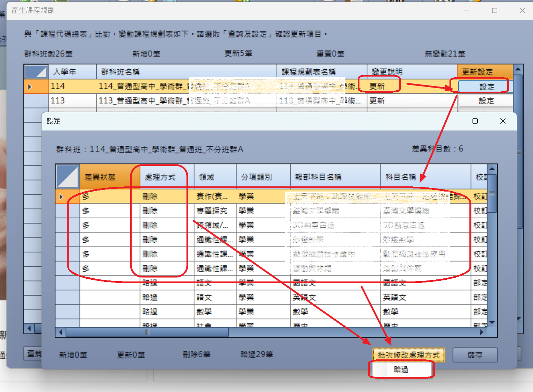Click the select-all corner cell of the 設定 grid
533x392 pixels.
coord(68,177)
